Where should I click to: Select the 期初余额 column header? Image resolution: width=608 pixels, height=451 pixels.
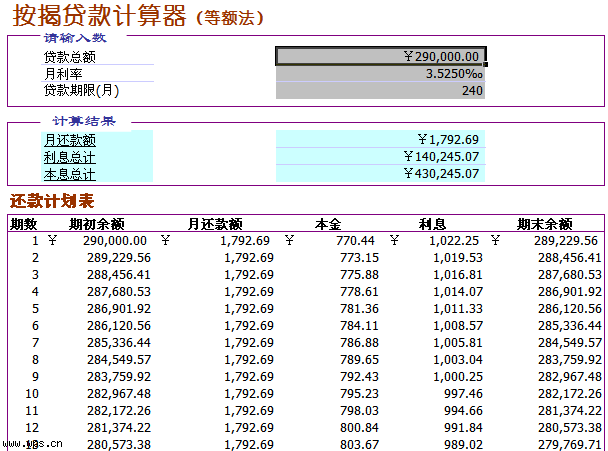pos(97,223)
